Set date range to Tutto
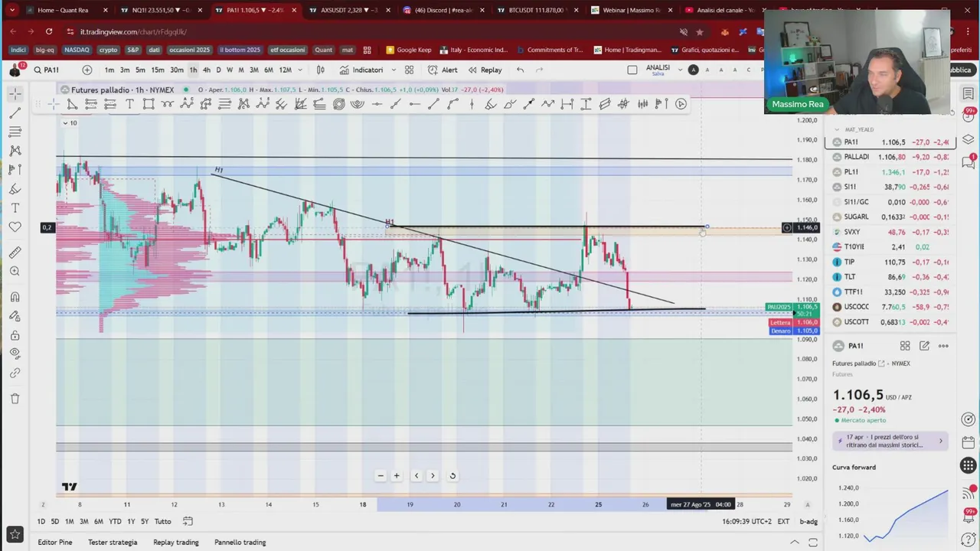Image resolution: width=980 pixels, height=551 pixels. point(162,521)
